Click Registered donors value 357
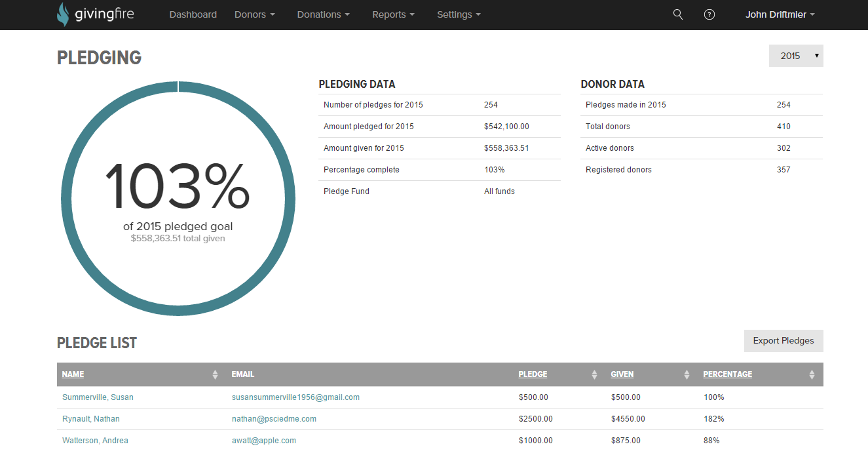 pyautogui.click(x=783, y=170)
